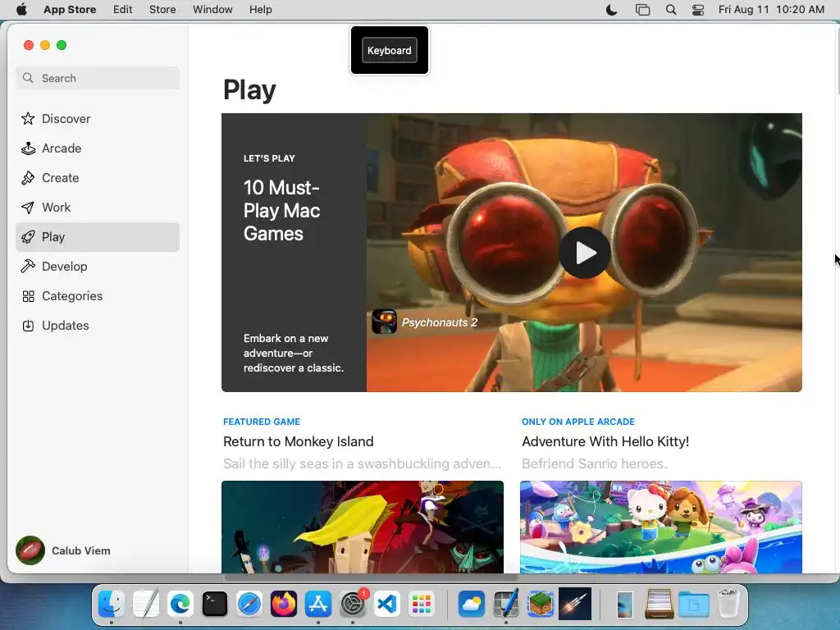
Task: Open Control Center in menu bar
Action: [x=698, y=10]
